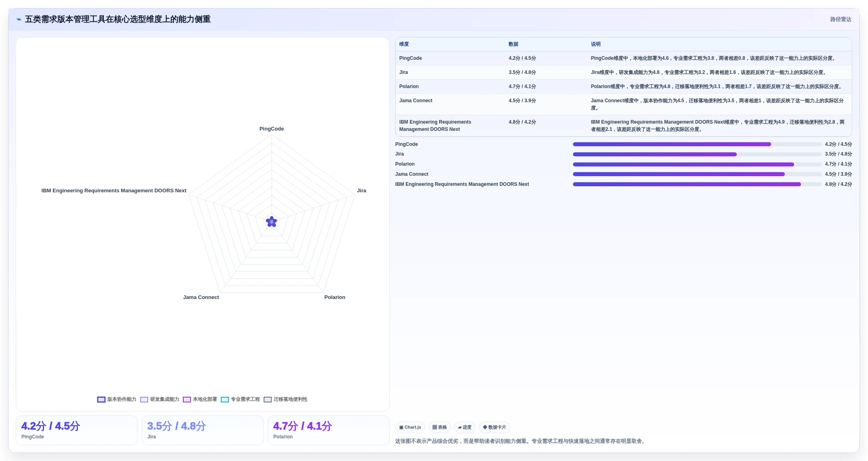868x461 pixels.
Task: Click the Polarion progress bar
Action: 697,164
